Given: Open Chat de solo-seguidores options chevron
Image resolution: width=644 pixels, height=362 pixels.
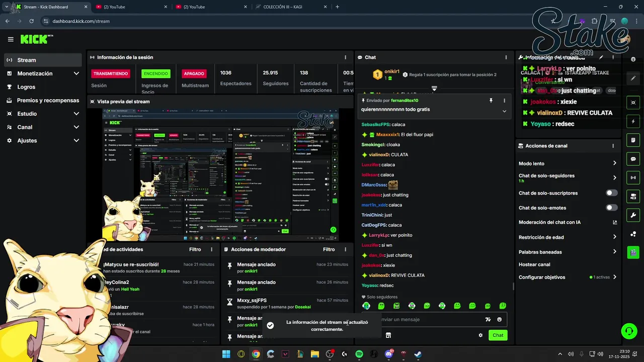Looking at the screenshot, I should pyautogui.click(x=614, y=177).
